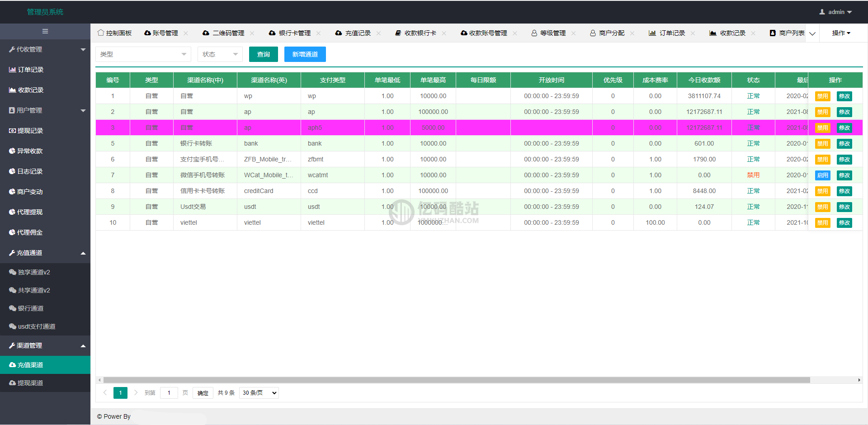Switch to the 控制面板 tab
This screenshot has height=425, width=868.
(x=114, y=33)
